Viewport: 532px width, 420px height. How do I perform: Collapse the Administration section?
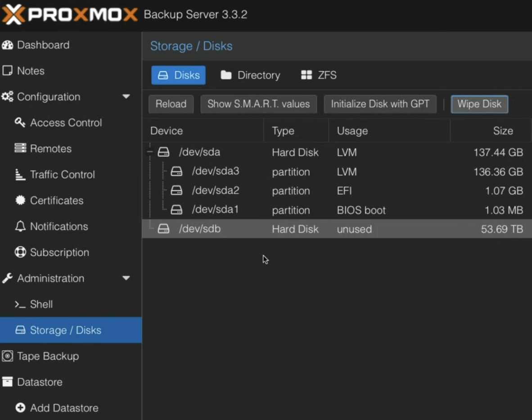[126, 278]
